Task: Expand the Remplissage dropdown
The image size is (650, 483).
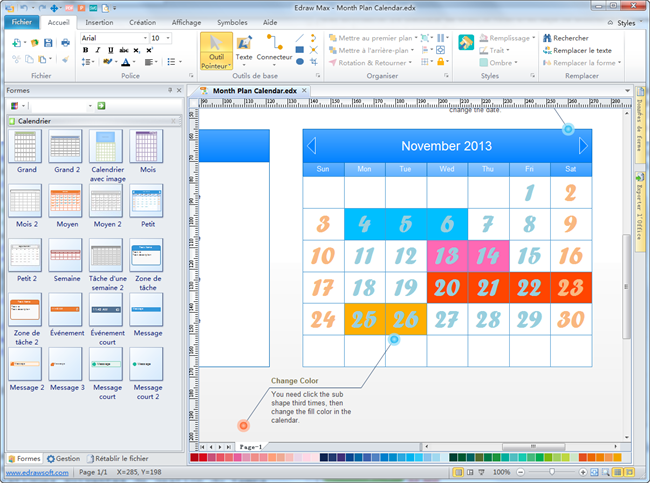Action: [x=534, y=38]
